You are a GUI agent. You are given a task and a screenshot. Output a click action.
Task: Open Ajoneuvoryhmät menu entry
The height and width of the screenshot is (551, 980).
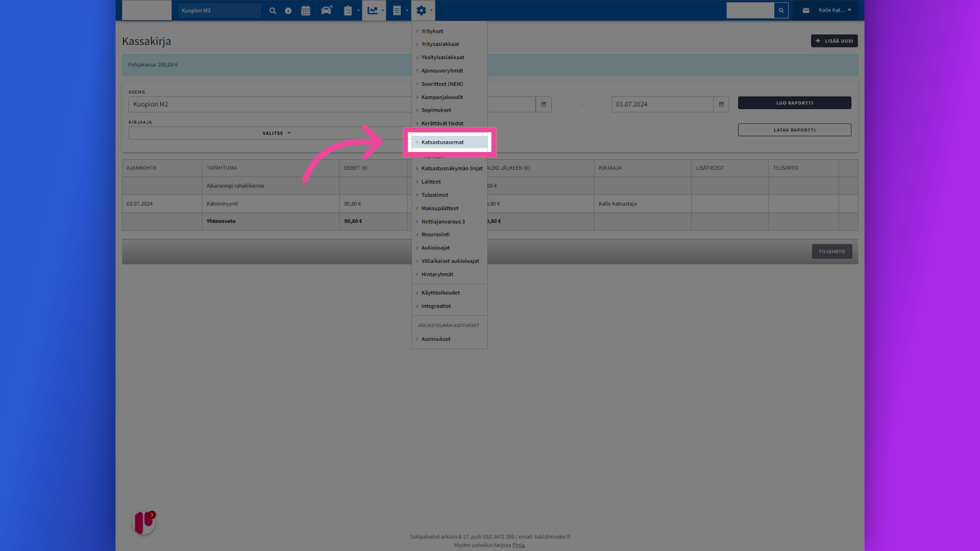[442, 71]
